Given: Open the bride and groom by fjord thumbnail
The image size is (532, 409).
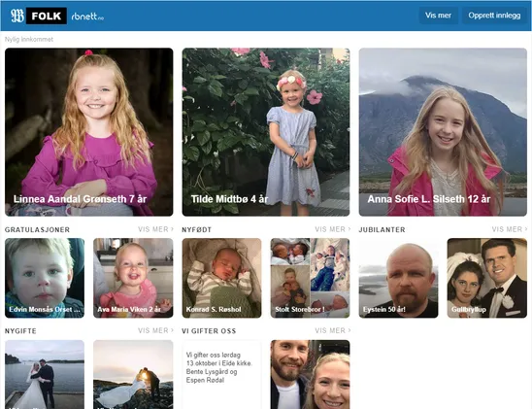Looking at the screenshot, I should [45, 374].
